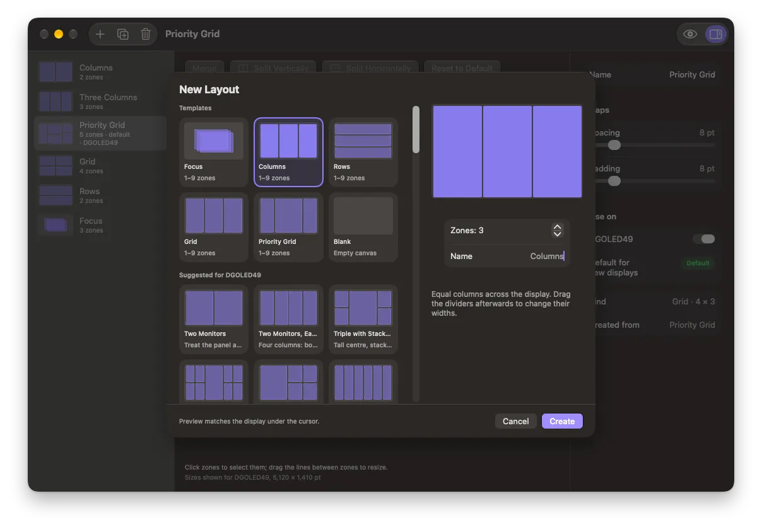Click the Name field containing Columns
Viewport: 762px width, 532px height.
pos(507,256)
